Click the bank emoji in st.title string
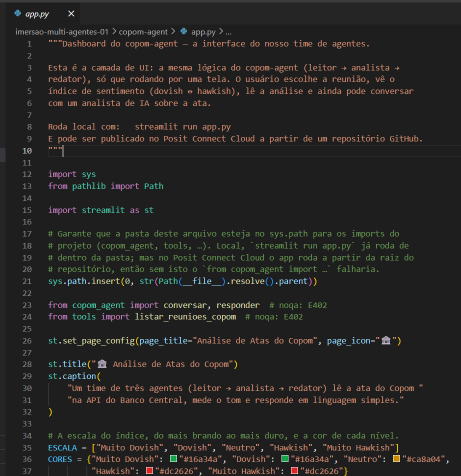This screenshot has height=476, width=461. (102, 363)
